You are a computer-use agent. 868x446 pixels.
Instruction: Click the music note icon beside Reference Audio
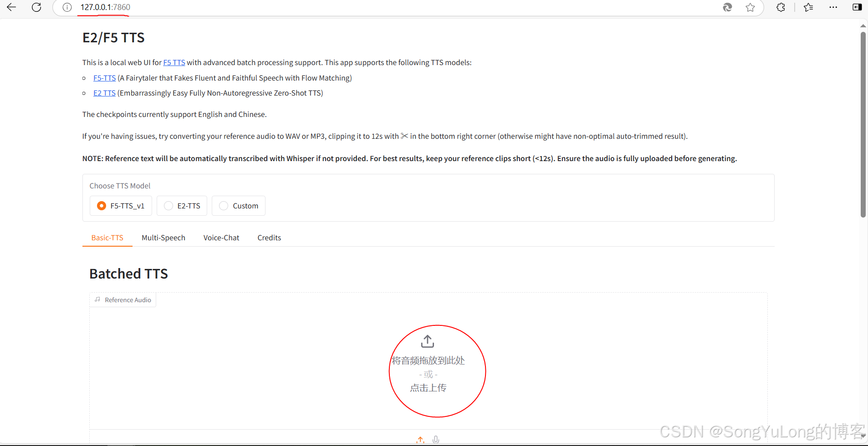tap(97, 299)
